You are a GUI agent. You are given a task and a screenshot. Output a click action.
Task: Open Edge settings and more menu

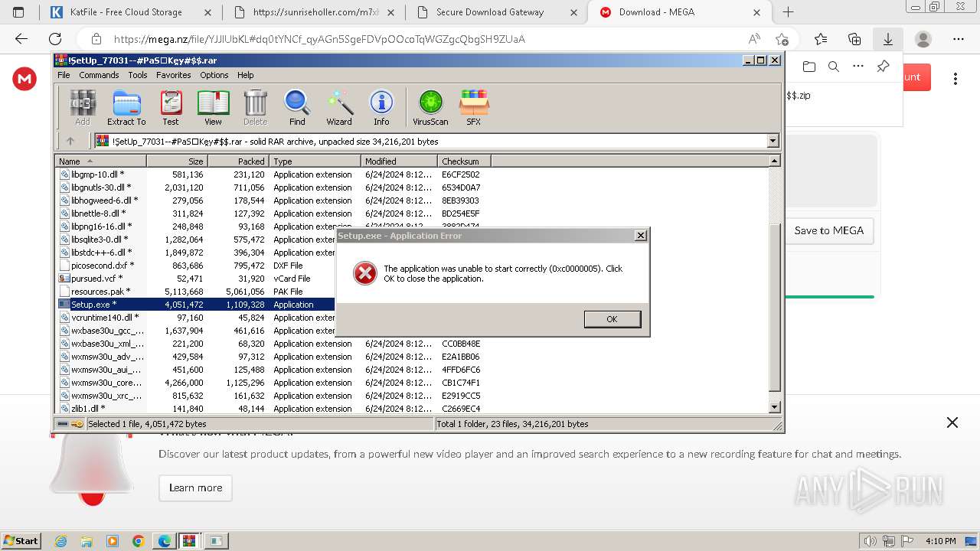pos(959,39)
